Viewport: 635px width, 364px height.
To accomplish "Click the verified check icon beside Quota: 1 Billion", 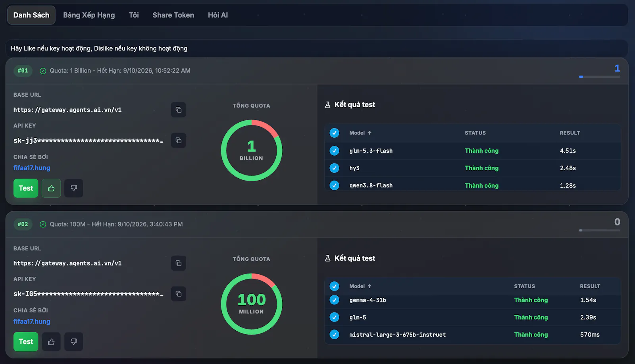I will [x=43, y=71].
